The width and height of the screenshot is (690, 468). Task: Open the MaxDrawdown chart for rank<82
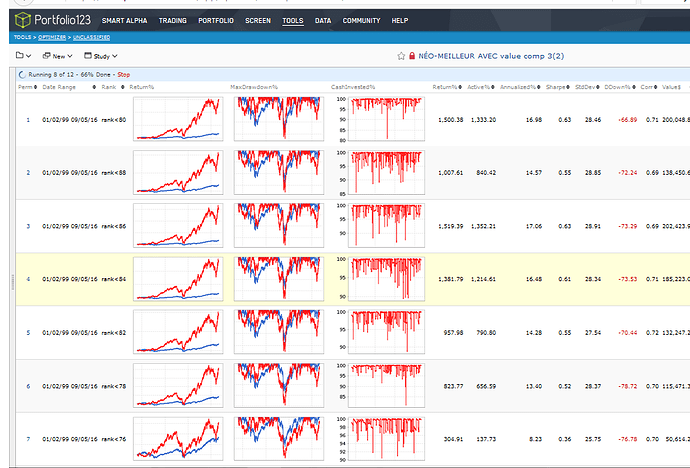click(x=279, y=332)
